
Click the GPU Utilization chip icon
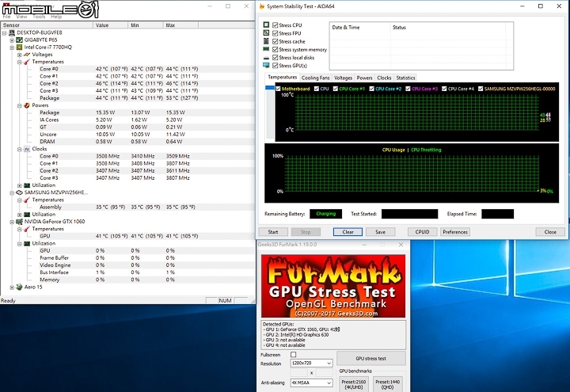click(x=27, y=244)
